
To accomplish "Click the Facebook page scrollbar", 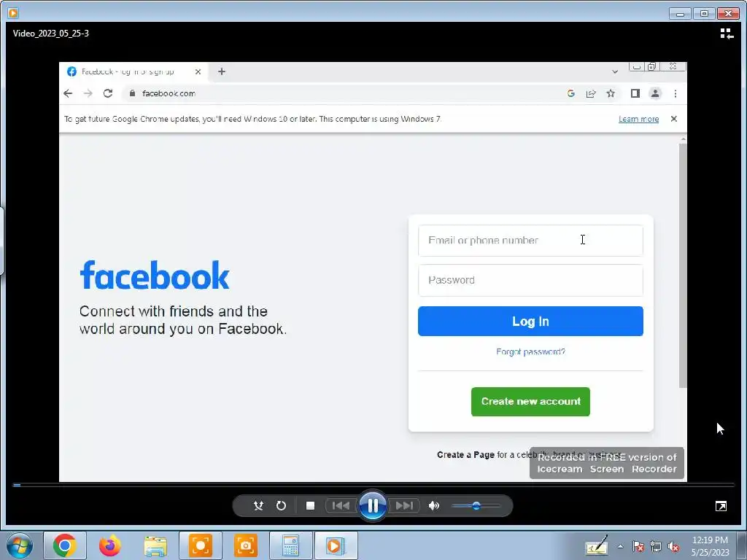I will (x=683, y=265).
